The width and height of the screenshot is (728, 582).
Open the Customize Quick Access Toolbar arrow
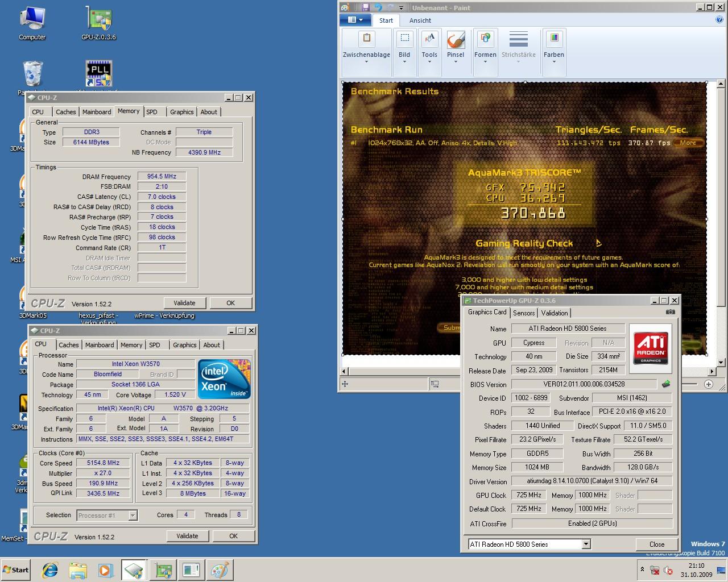click(402, 8)
